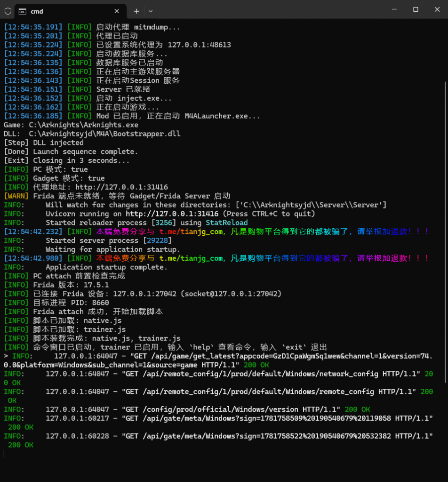Viewport: 448px width, 482px height.
Task: Click "Gadget 模式: true" line
Action: [55, 178]
